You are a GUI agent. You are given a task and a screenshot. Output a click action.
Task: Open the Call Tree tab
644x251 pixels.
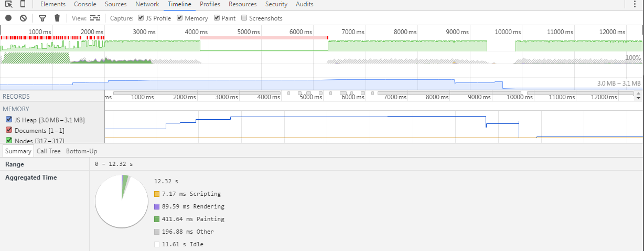(x=48, y=151)
